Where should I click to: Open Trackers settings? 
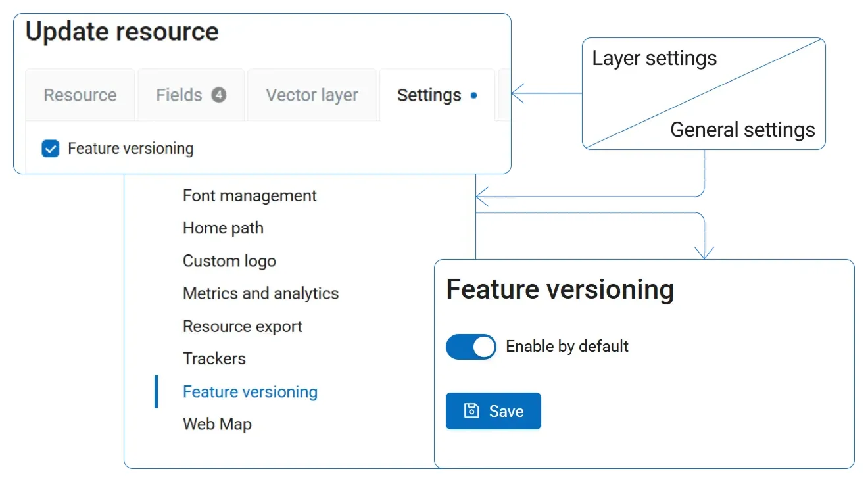214,358
